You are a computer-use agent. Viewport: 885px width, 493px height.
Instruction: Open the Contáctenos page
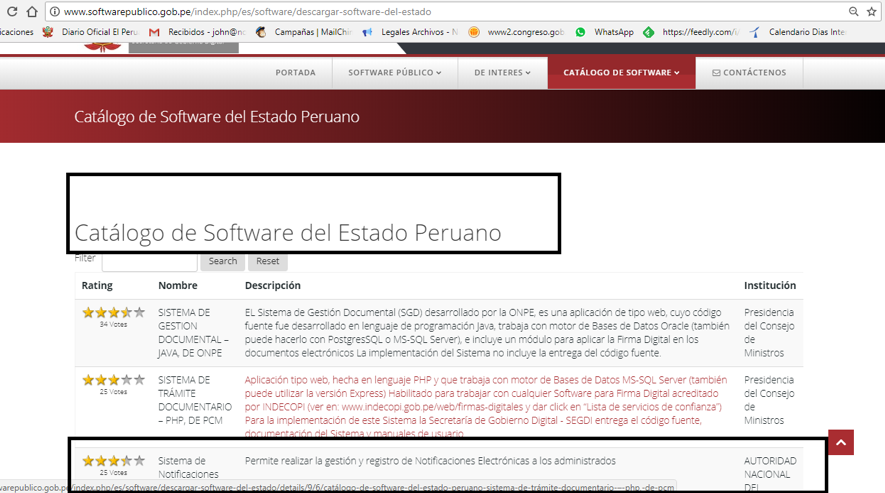click(749, 73)
